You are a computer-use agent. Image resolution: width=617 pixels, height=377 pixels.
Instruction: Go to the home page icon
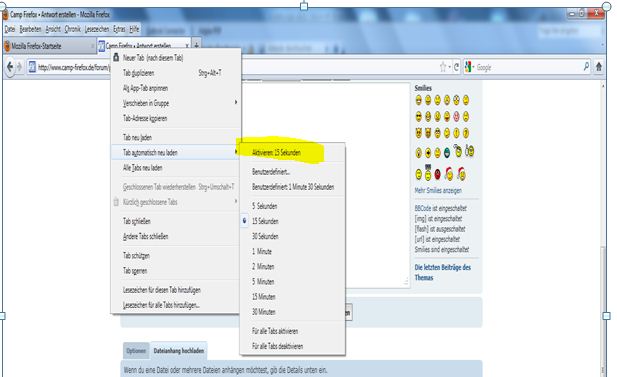point(599,67)
